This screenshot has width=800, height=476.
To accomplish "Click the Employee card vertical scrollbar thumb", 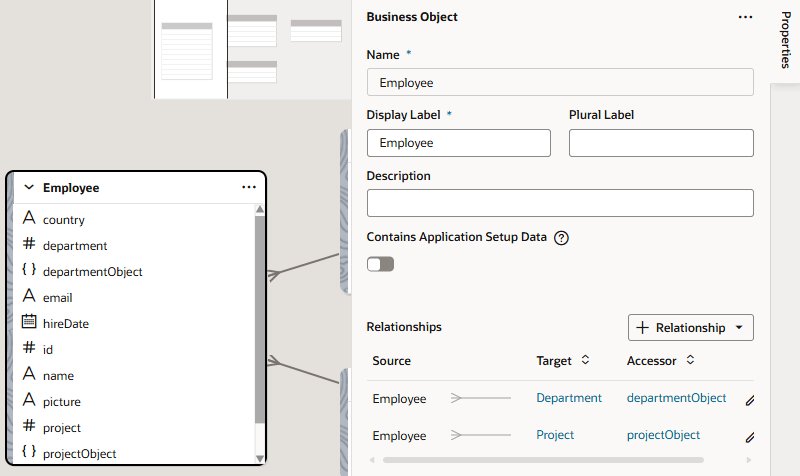I will tap(260, 319).
